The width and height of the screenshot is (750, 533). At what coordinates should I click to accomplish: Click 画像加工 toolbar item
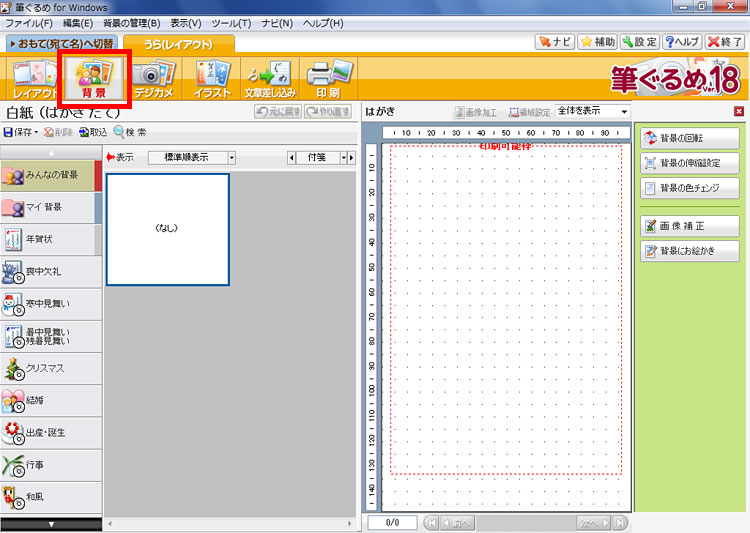475,112
